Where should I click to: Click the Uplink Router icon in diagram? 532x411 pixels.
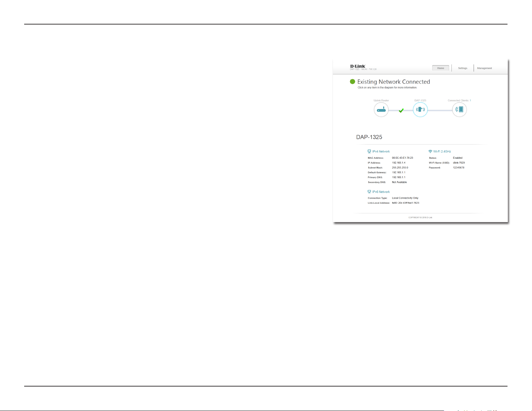coord(381,110)
